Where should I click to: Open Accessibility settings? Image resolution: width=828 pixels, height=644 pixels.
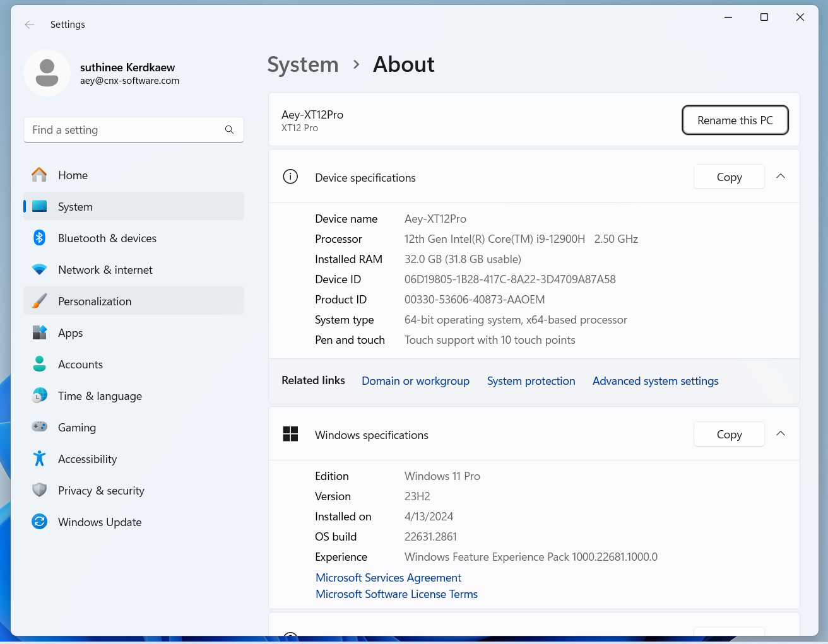point(134,459)
